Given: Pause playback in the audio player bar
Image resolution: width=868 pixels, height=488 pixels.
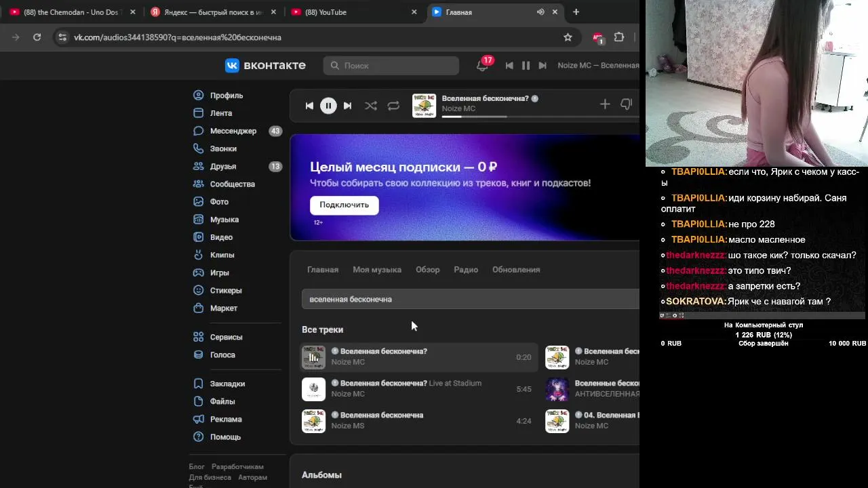Looking at the screenshot, I should (328, 105).
